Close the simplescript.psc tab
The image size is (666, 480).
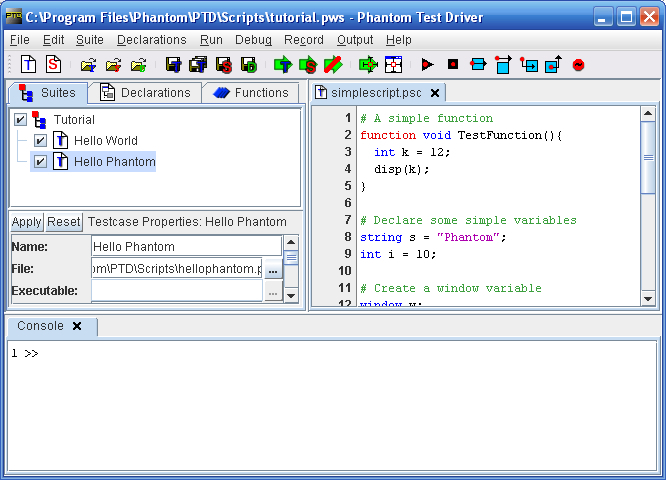point(435,93)
